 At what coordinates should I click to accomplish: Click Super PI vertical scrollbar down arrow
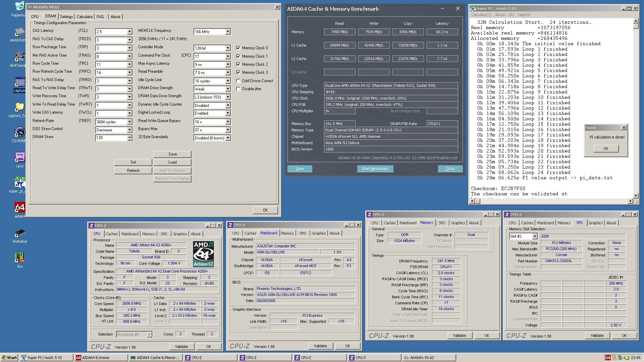point(636,195)
